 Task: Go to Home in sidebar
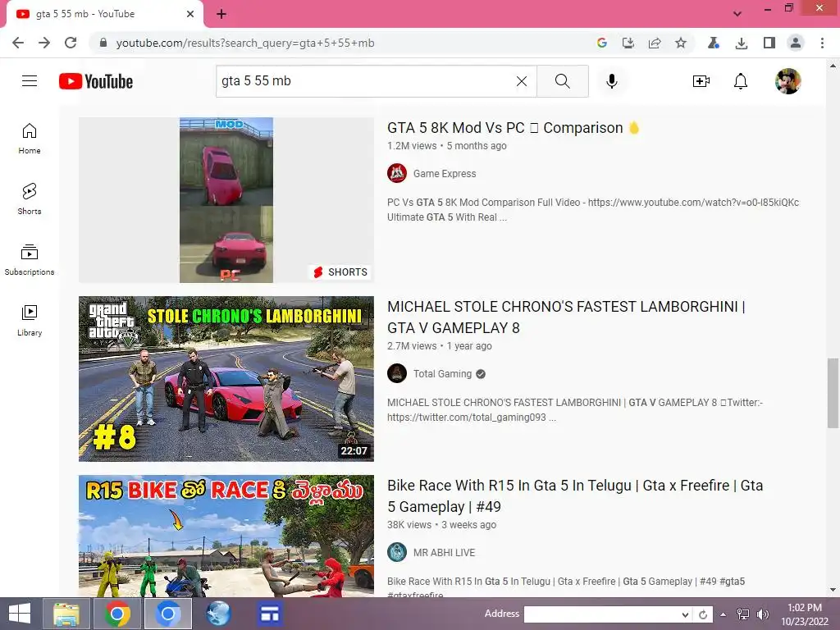[x=30, y=139]
